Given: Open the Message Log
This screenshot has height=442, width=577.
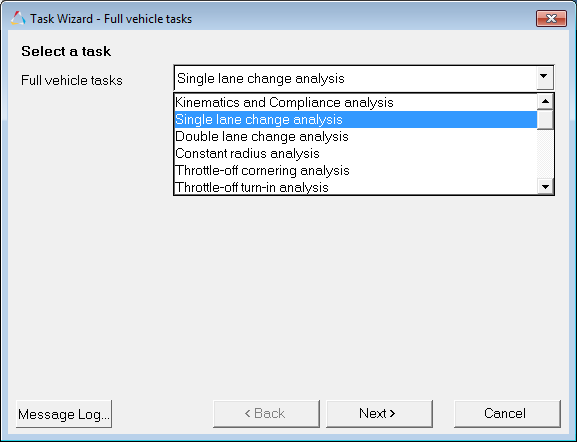Looking at the screenshot, I should tap(64, 414).
